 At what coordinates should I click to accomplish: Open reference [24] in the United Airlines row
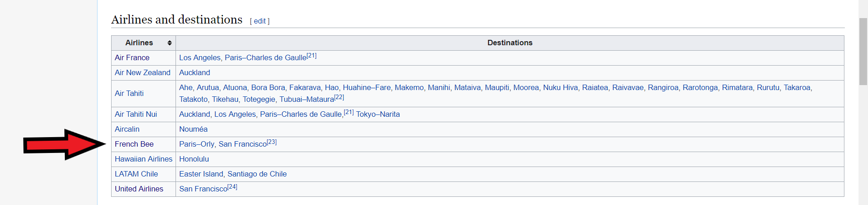(x=232, y=187)
